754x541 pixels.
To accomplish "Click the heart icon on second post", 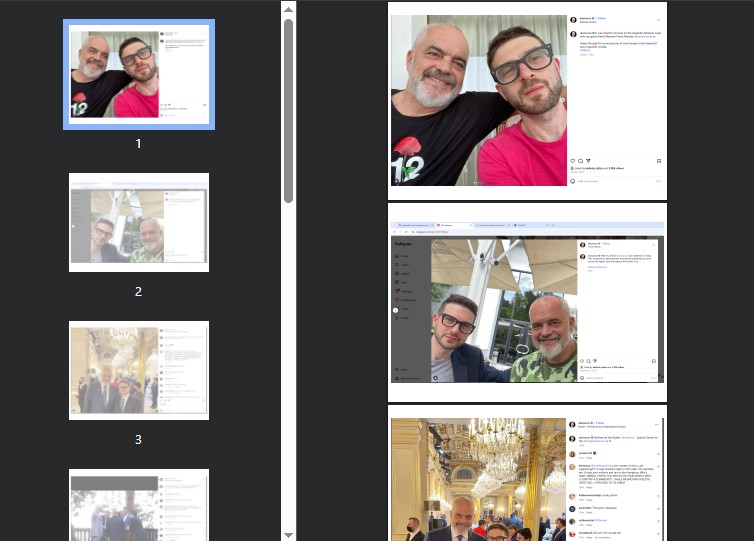I will (x=582, y=361).
